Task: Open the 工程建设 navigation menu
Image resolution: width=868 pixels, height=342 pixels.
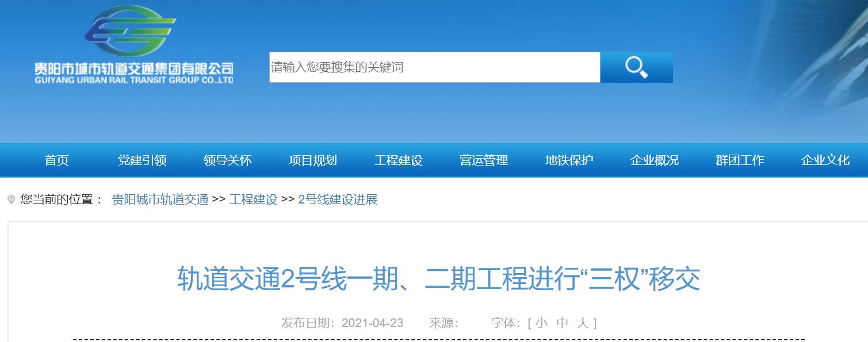Action: 399,160
